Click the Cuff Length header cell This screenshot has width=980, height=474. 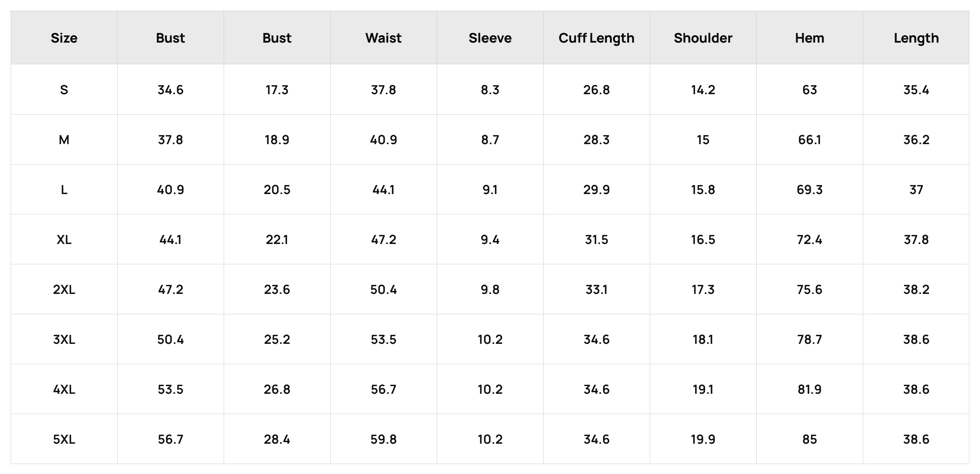click(597, 38)
